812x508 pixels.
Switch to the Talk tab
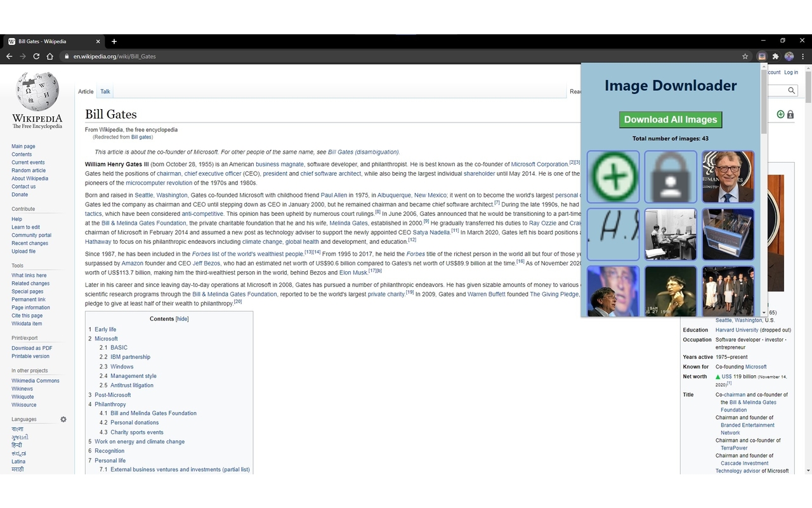105,91
